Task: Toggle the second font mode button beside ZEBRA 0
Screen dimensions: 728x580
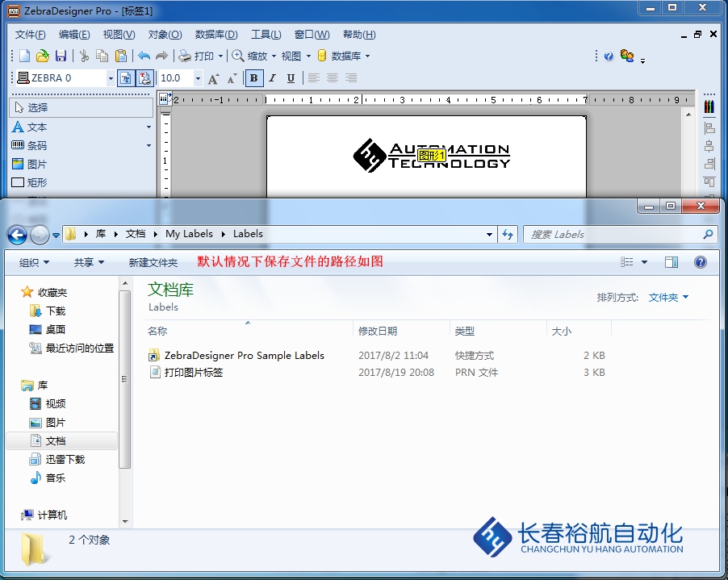Action: pos(144,78)
